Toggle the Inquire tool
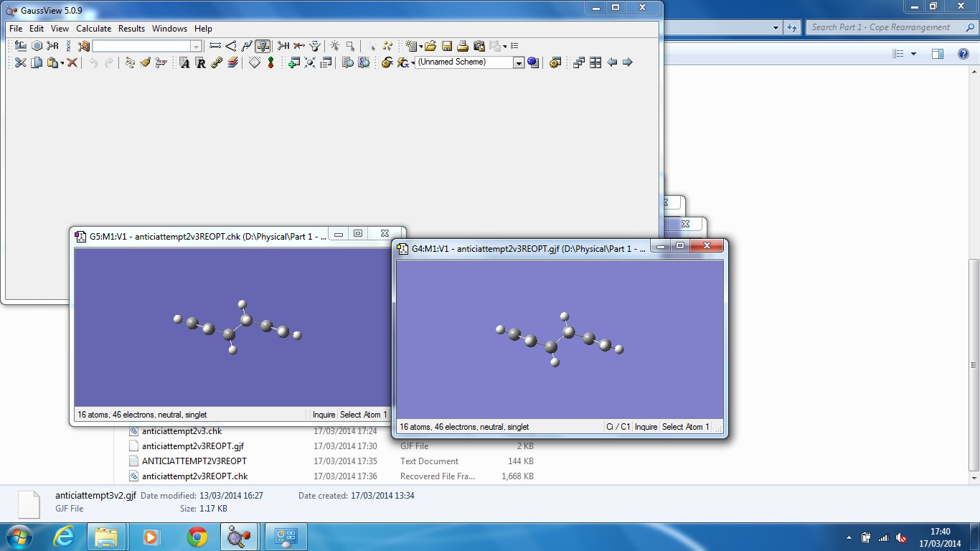The width and height of the screenshot is (980, 551). pyautogui.click(x=263, y=46)
